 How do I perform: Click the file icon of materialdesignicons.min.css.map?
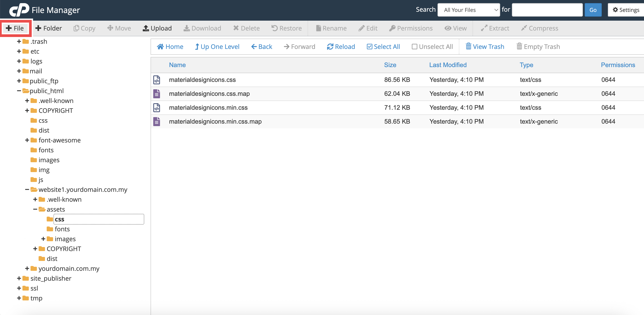[x=157, y=122]
